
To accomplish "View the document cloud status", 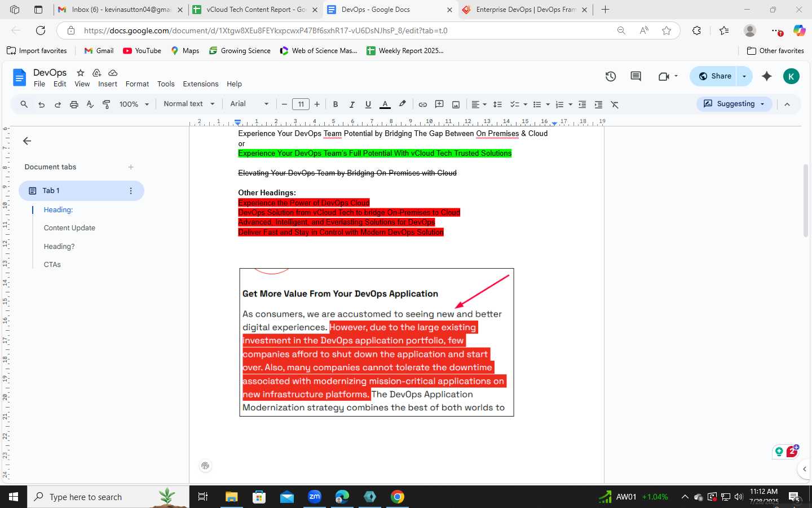I will [x=113, y=73].
